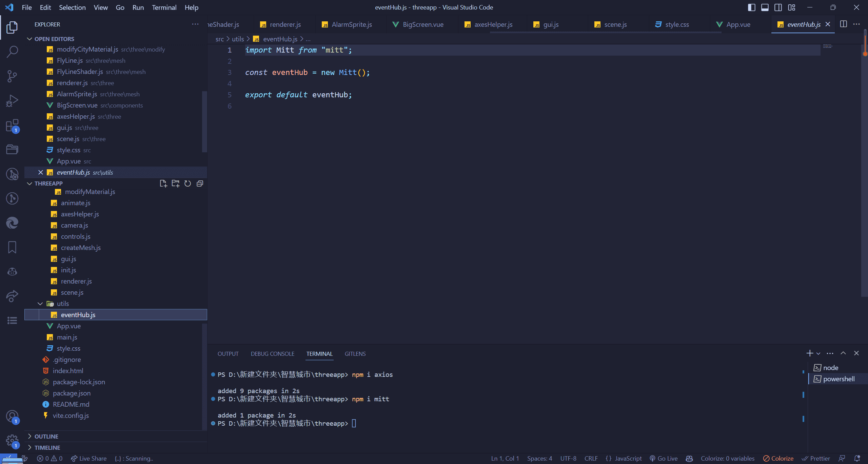This screenshot has width=868, height=464.
Task: Open editor More Actions ellipsis
Action: pyautogui.click(x=856, y=24)
